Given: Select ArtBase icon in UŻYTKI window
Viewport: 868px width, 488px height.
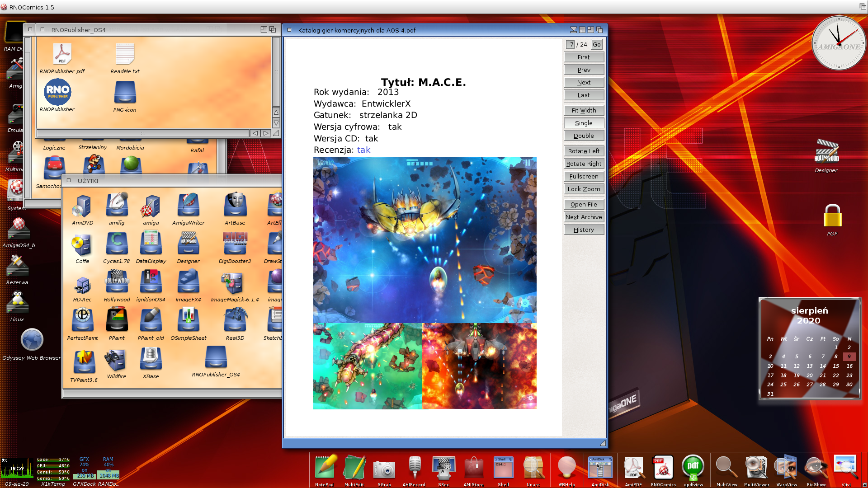Looking at the screenshot, I should click(235, 205).
